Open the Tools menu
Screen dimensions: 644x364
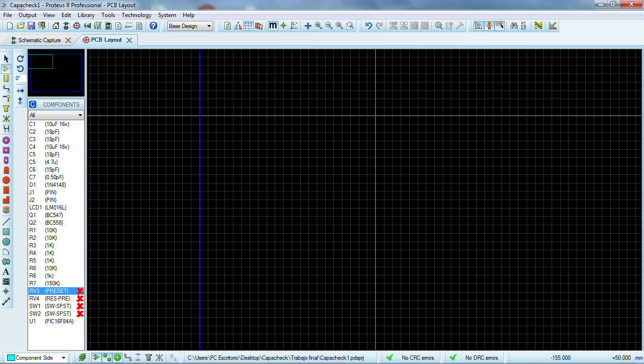[108, 15]
